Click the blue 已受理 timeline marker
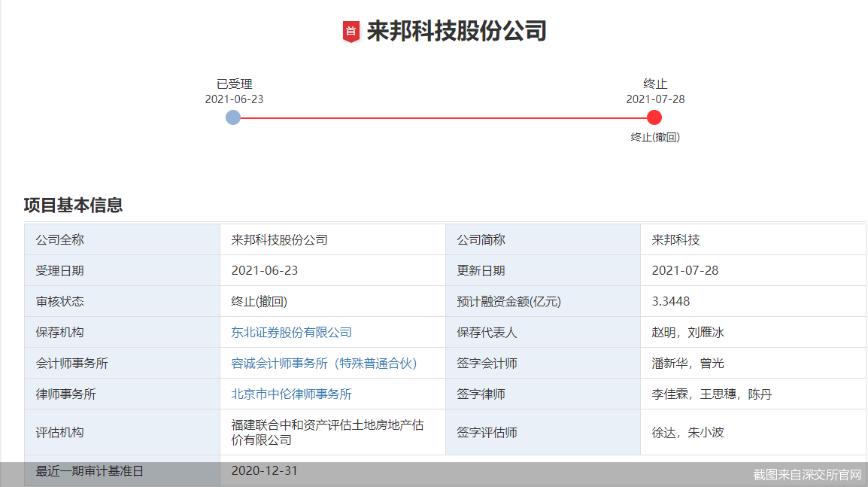Image resolution: width=868 pixels, height=487 pixels. pos(233,117)
